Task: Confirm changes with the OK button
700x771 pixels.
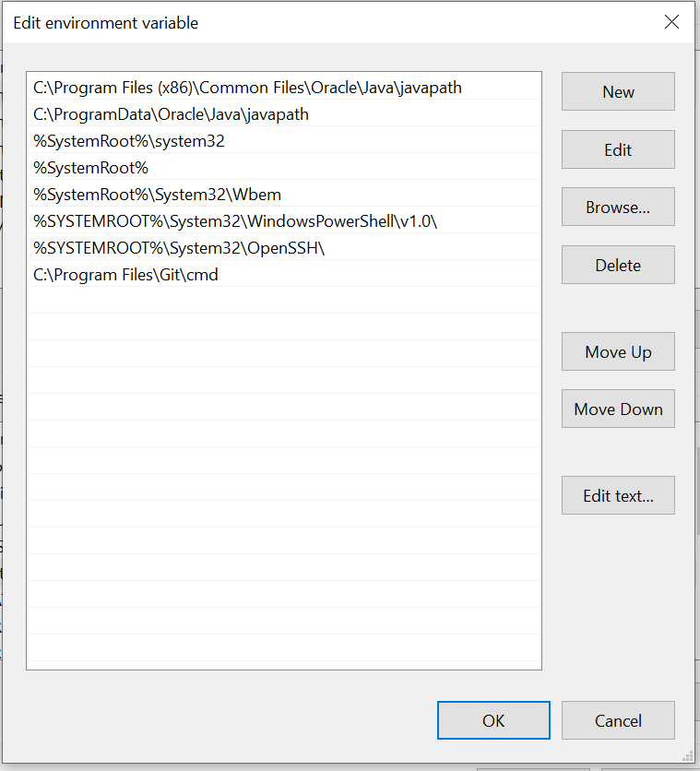Action: pyautogui.click(x=493, y=721)
